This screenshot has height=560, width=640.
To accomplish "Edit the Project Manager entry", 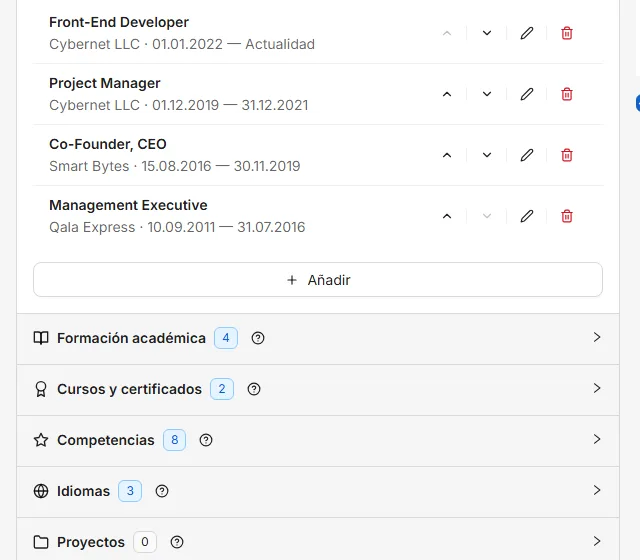I will click(x=527, y=94).
